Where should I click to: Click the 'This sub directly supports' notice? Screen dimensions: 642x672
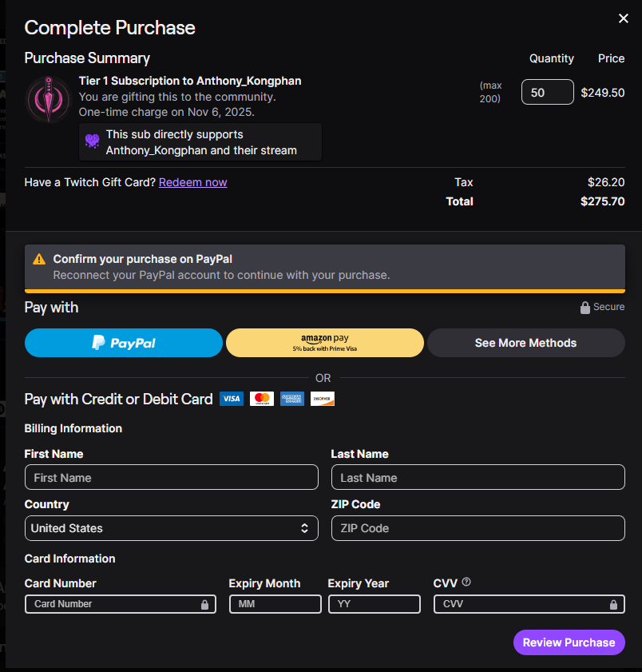tap(201, 142)
